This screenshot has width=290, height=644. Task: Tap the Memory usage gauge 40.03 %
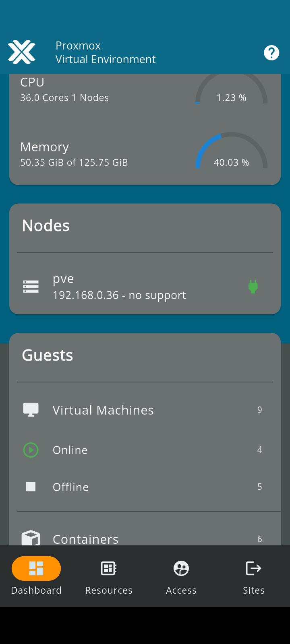(232, 150)
